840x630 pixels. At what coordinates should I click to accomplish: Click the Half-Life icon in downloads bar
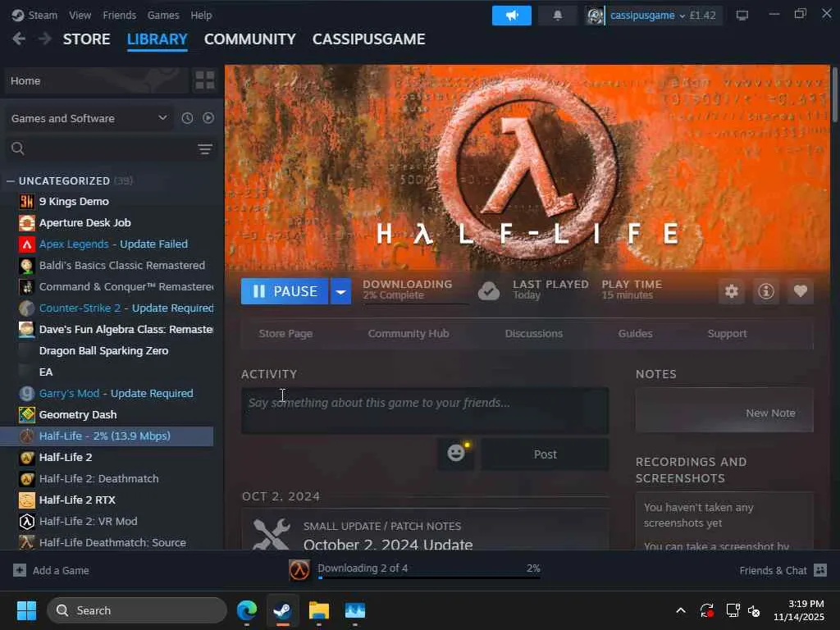point(299,570)
